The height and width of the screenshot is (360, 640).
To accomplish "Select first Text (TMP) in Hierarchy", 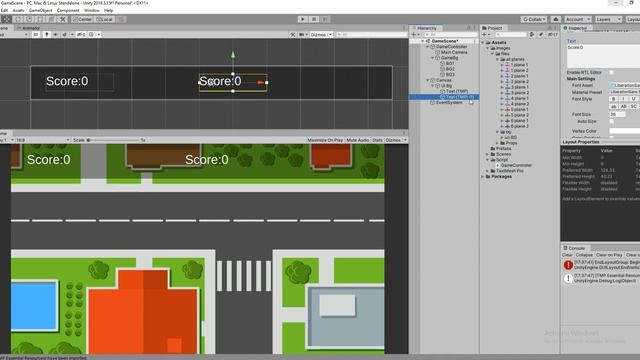I will tap(457, 91).
